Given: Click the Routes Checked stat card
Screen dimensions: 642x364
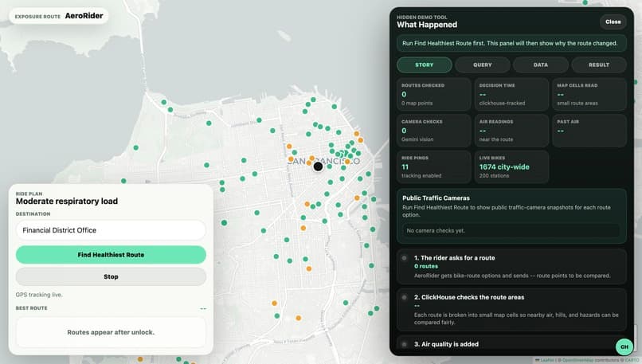Looking at the screenshot, I should point(433,94).
